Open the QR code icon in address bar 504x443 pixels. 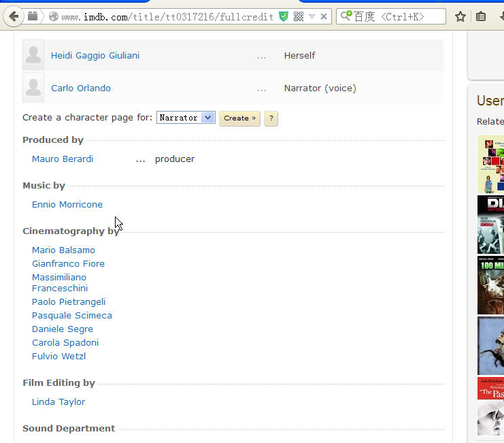click(x=299, y=16)
